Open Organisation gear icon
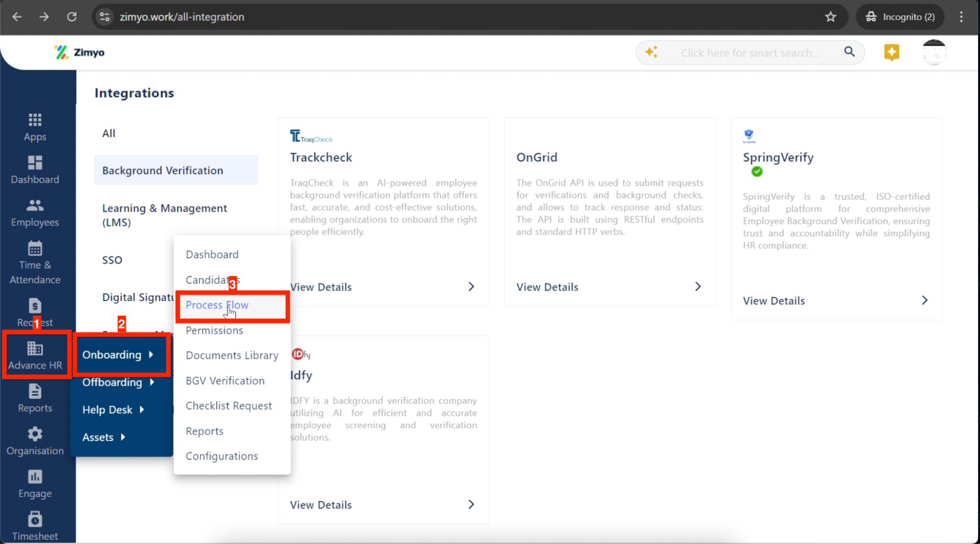The height and width of the screenshot is (544, 980). tap(35, 434)
